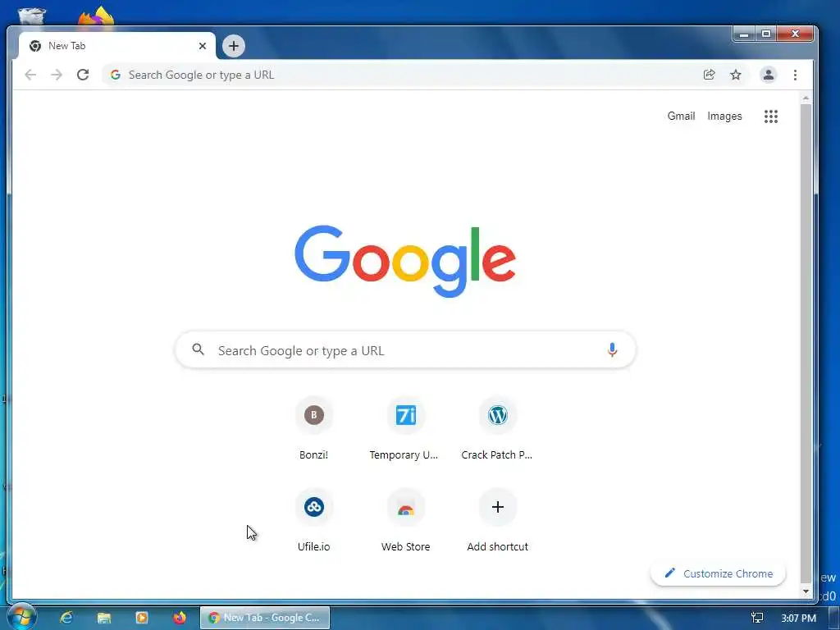Image resolution: width=840 pixels, height=630 pixels.
Task: Open the Web Store shortcut
Action: tap(405, 521)
